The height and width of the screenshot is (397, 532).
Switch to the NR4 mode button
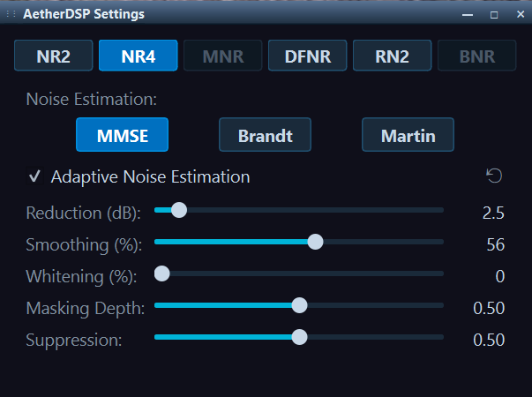point(139,56)
